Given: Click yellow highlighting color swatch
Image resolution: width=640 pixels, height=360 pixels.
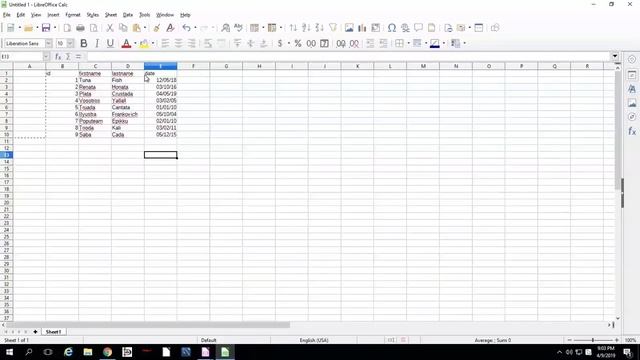Looking at the screenshot, I should pos(144,43).
